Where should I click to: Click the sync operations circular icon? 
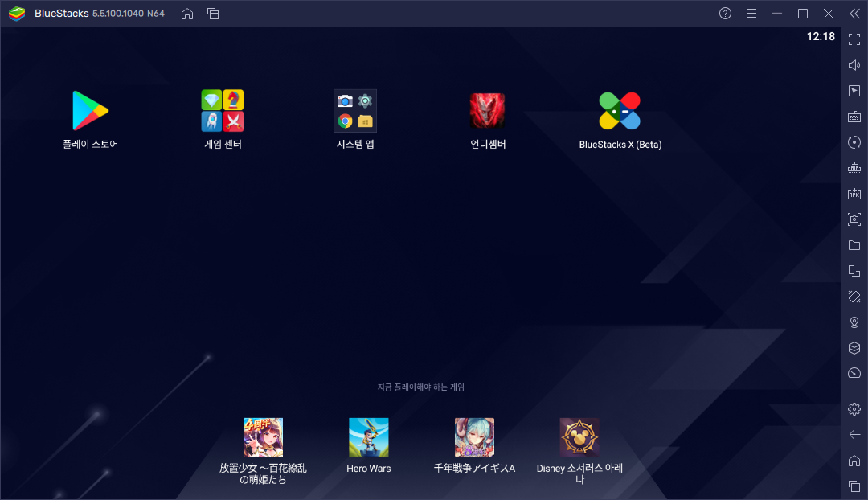tap(854, 142)
